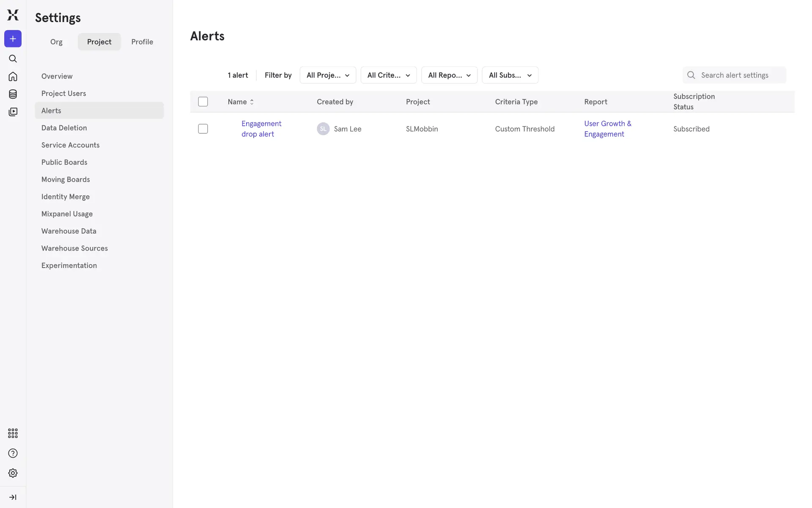Expand the collapsed sidebar arrow
Viewport: 812px width, 508px height.
[x=13, y=497]
